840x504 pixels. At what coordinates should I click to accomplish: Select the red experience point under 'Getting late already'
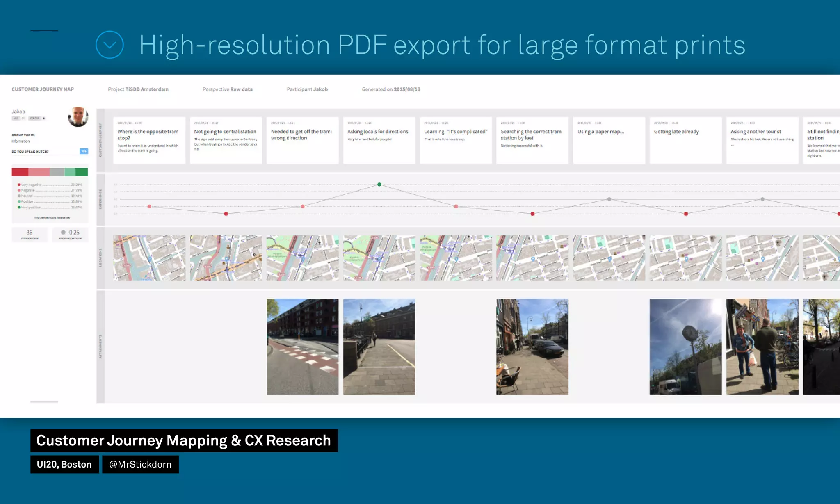[686, 214]
